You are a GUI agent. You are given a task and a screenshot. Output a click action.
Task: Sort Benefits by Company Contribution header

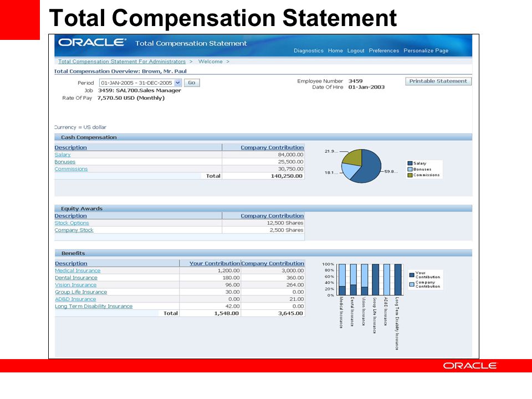click(x=273, y=264)
